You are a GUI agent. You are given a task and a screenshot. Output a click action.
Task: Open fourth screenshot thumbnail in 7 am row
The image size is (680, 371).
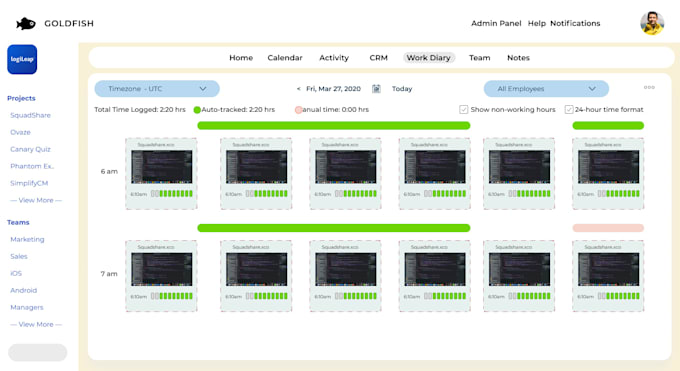[435, 269]
